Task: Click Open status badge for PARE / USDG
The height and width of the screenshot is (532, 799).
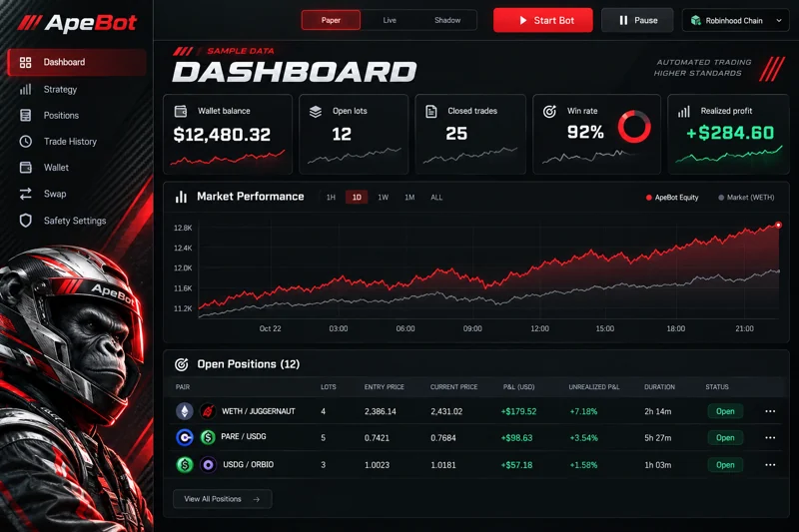Action: click(725, 438)
